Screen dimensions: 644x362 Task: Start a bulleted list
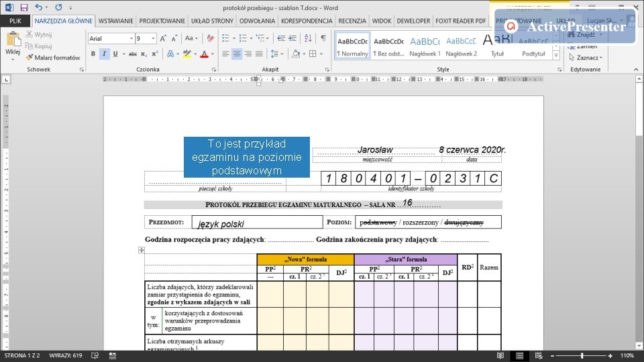coord(225,39)
